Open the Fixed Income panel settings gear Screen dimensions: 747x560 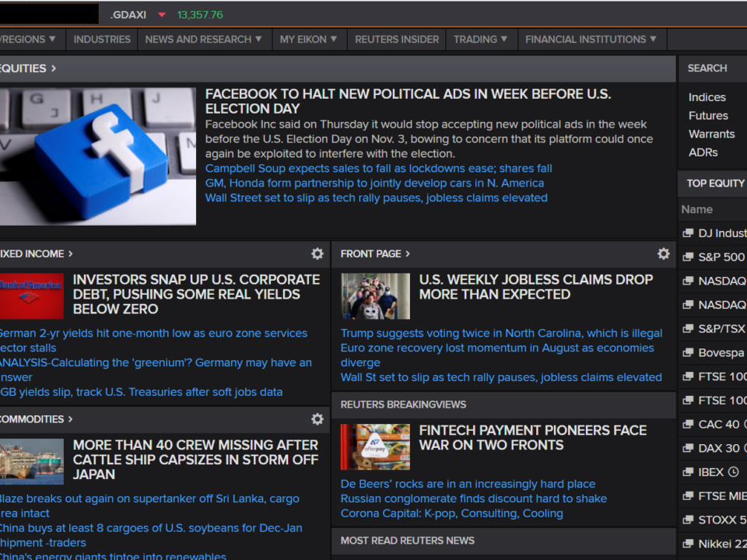tap(317, 254)
